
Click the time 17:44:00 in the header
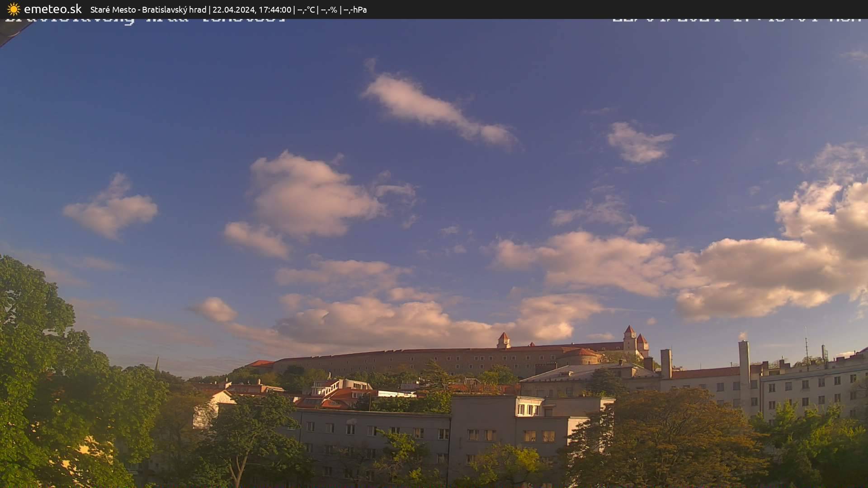pyautogui.click(x=274, y=9)
